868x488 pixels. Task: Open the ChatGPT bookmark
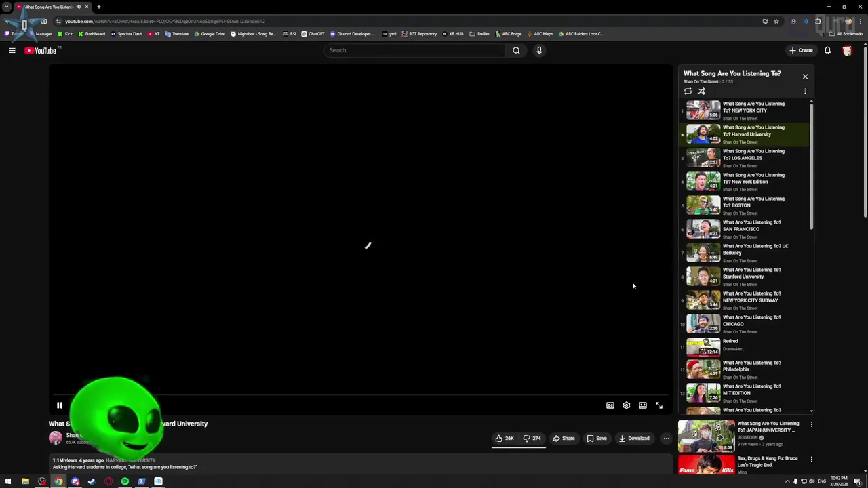pyautogui.click(x=313, y=34)
